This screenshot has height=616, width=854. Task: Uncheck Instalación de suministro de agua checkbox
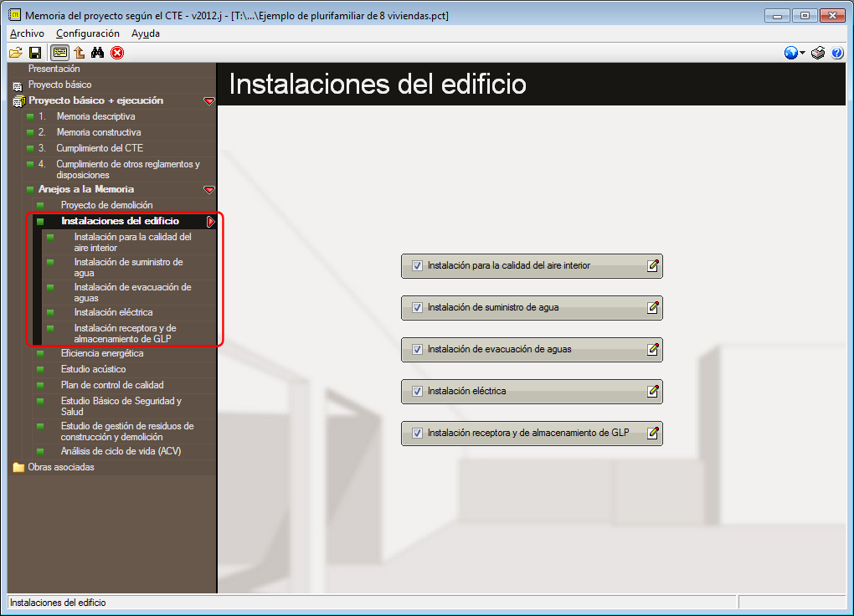click(417, 308)
